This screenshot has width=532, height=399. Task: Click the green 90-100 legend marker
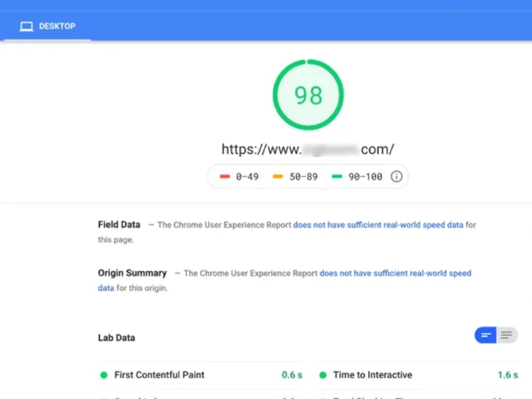pyautogui.click(x=337, y=177)
